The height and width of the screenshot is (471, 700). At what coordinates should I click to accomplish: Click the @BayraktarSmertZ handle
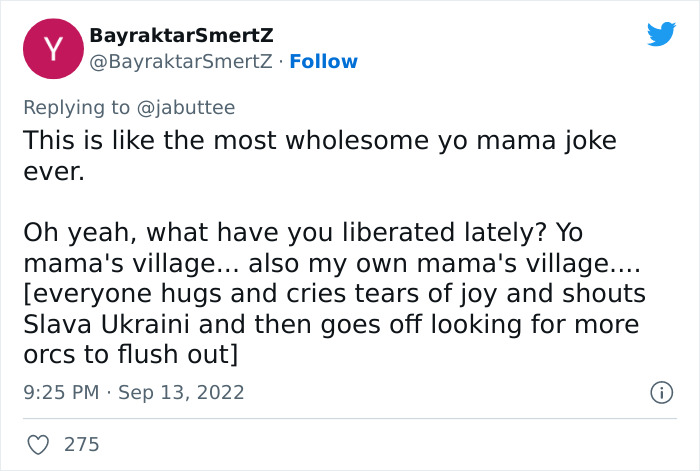181,61
